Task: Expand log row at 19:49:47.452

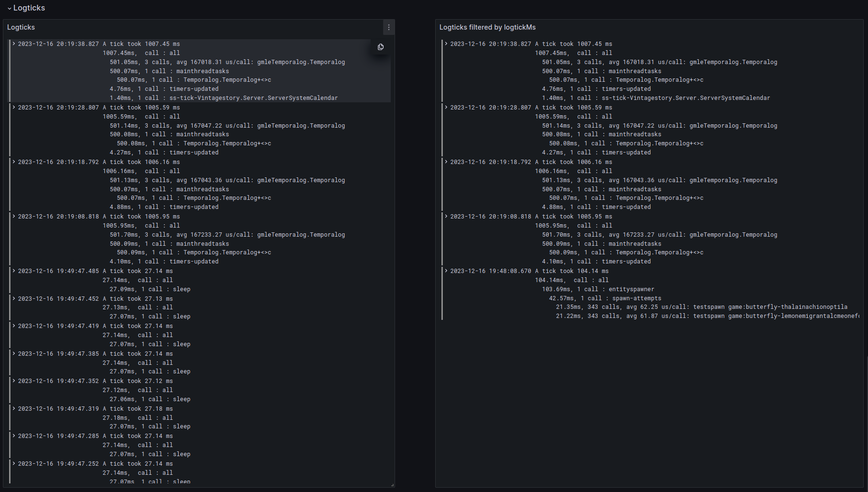Action: point(14,299)
